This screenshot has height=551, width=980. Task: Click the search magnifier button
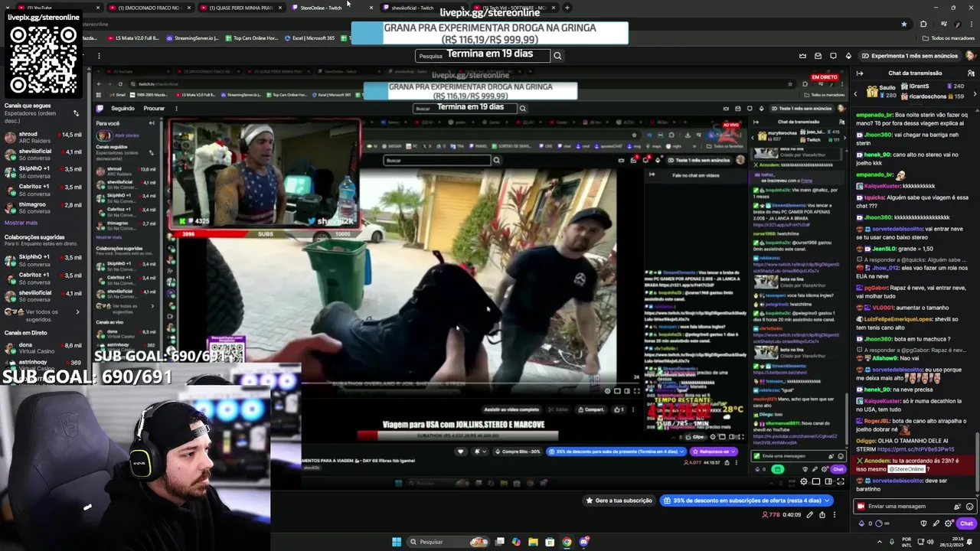click(x=557, y=56)
